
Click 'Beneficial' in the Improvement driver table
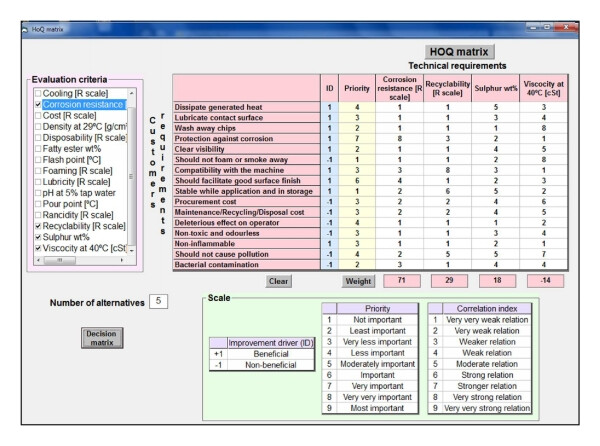271,354
